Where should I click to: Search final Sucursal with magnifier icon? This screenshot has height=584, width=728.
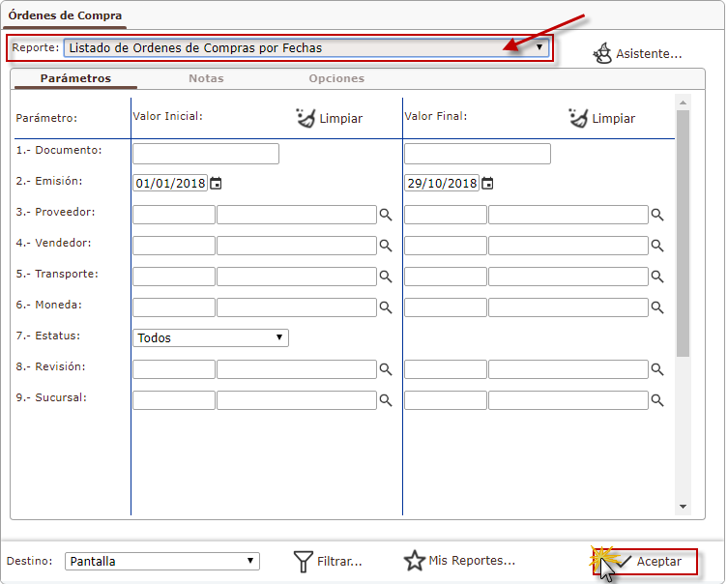coord(657,400)
